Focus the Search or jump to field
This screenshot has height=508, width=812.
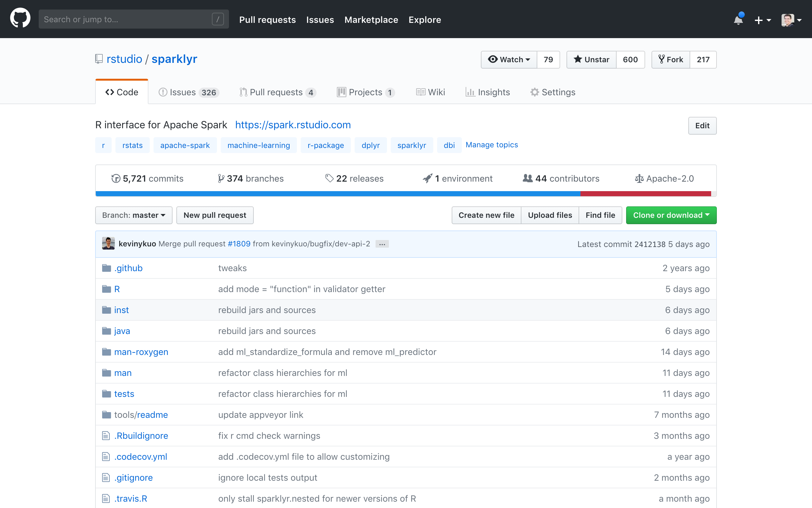(134, 19)
